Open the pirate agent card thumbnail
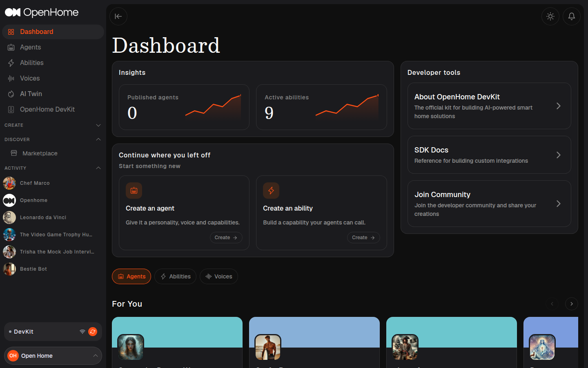The height and width of the screenshot is (368, 588). pyautogui.click(x=405, y=347)
